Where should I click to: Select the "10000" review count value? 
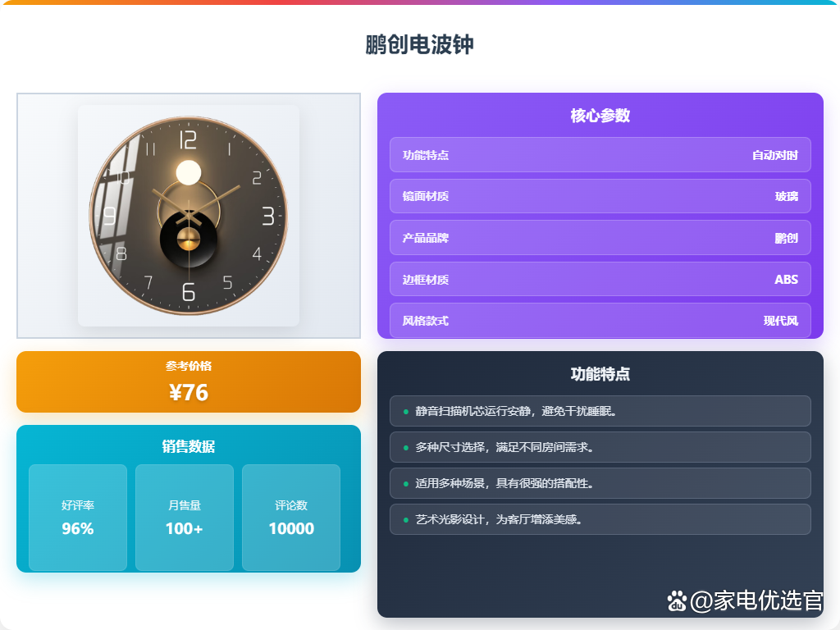(291, 529)
